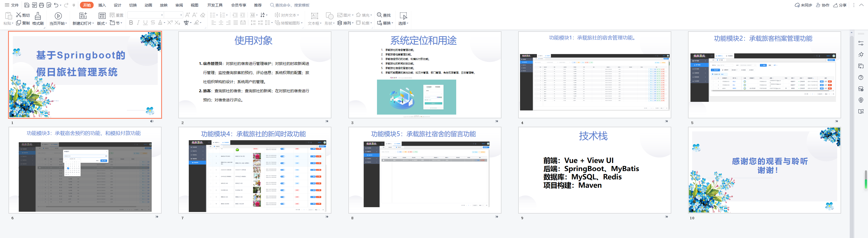Click the clear formatting eraser icon

pyautogui.click(x=203, y=15)
